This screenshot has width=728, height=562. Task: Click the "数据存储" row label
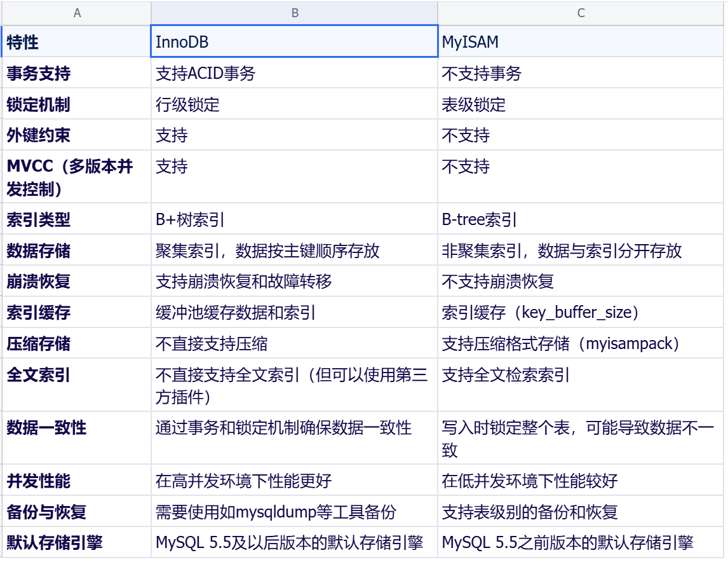[77, 250]
